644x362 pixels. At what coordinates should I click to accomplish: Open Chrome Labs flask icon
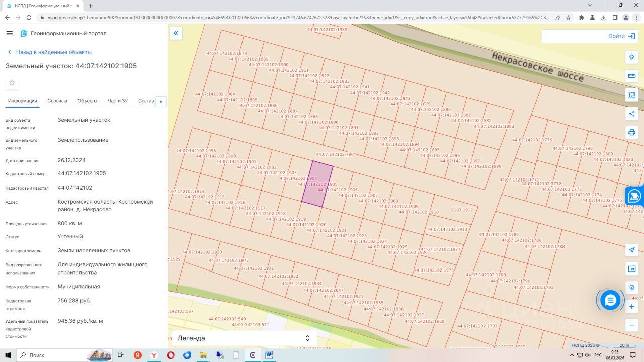pos(593,17)
